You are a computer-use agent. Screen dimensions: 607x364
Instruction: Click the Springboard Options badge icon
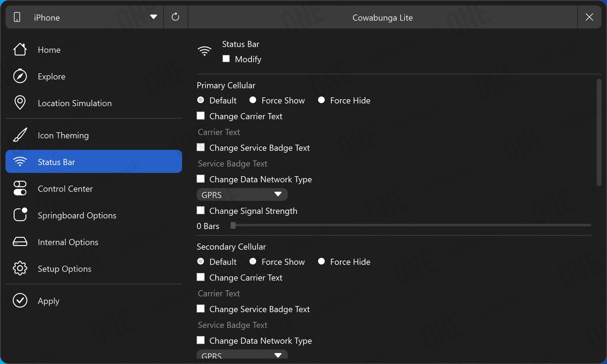coord(20,215)
